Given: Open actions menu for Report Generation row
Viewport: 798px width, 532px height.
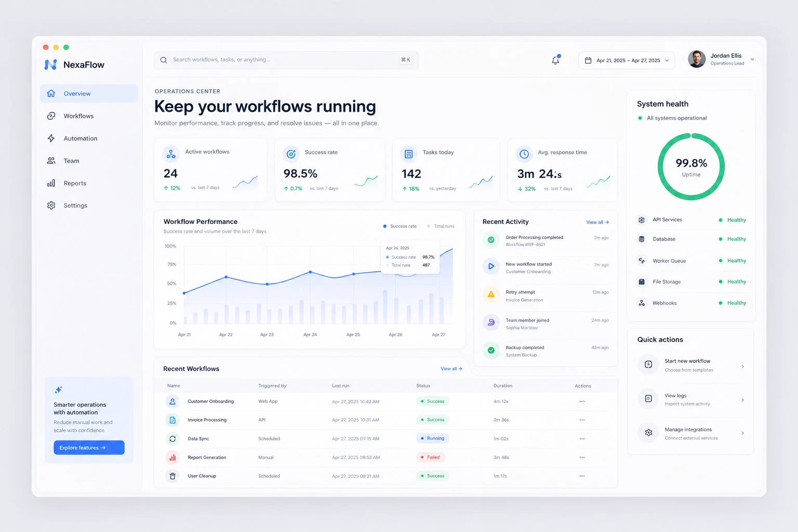Looking at the screenshot, I should click(x=582, y=458).
